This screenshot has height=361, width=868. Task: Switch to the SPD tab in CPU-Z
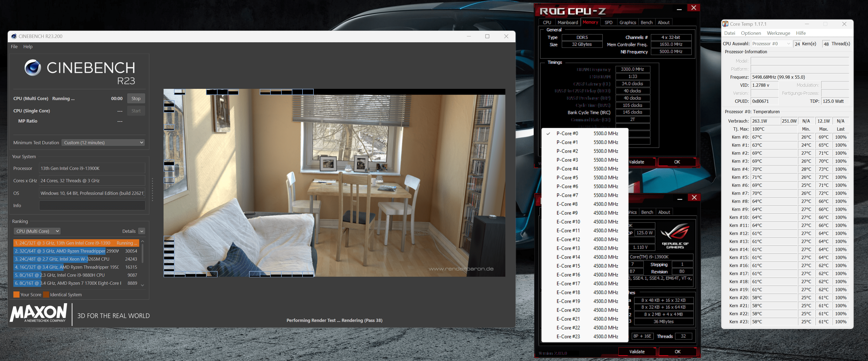(x=608, y=22)
